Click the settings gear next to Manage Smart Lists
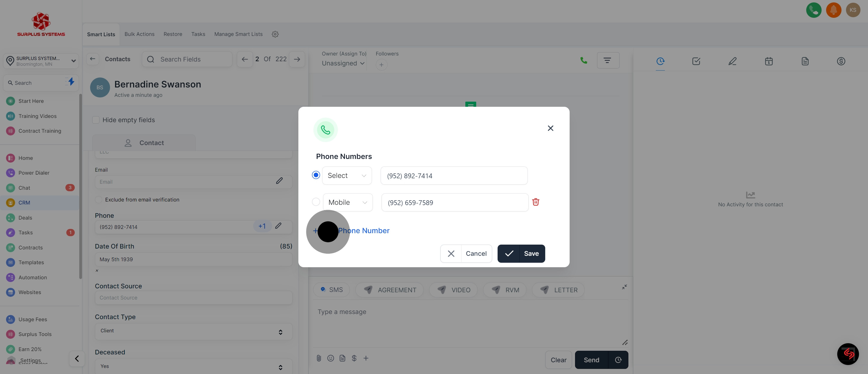 275,34
